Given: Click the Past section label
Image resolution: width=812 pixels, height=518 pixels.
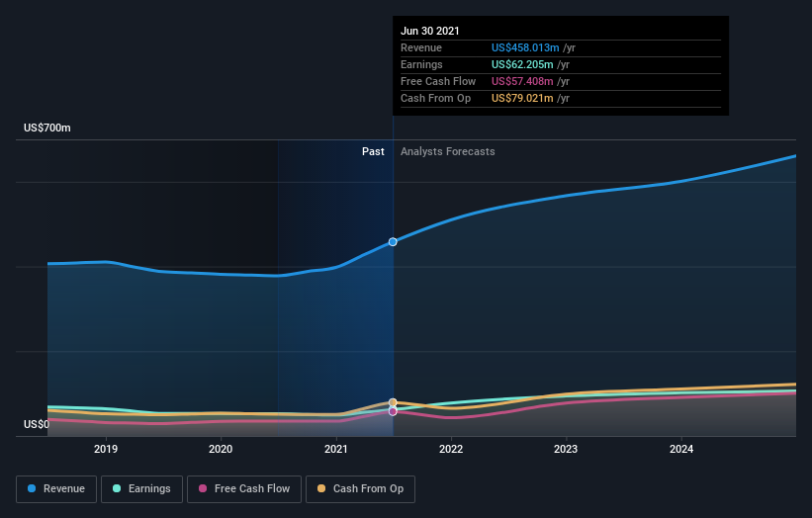Looking at the screenshot, I should (x=373, y=151).
